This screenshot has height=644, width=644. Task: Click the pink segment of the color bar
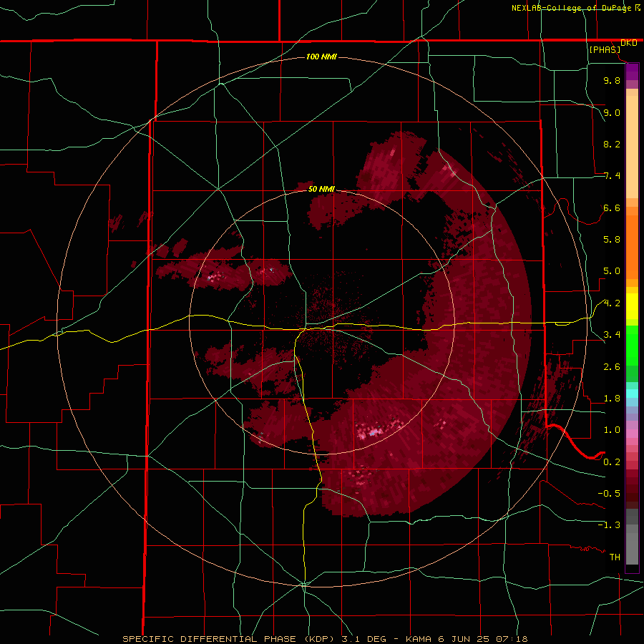(x=632, y=434)
